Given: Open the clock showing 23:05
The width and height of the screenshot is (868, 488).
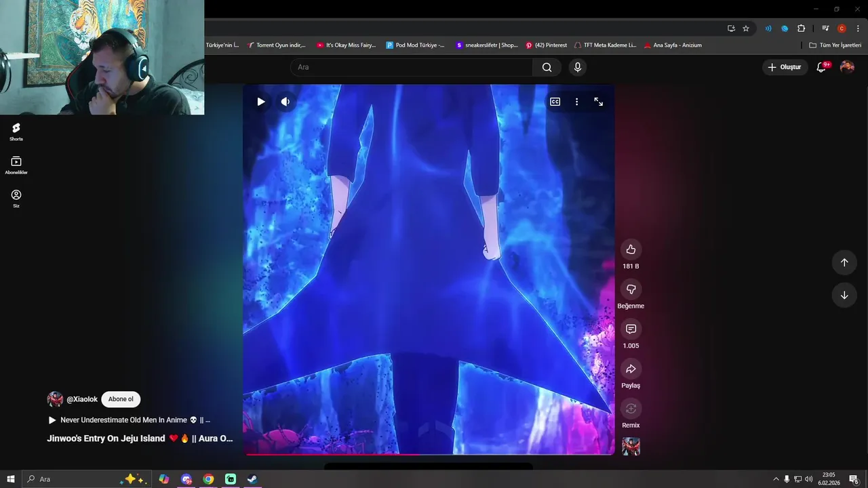Looking at the screenshot, I should coord(829,479).
